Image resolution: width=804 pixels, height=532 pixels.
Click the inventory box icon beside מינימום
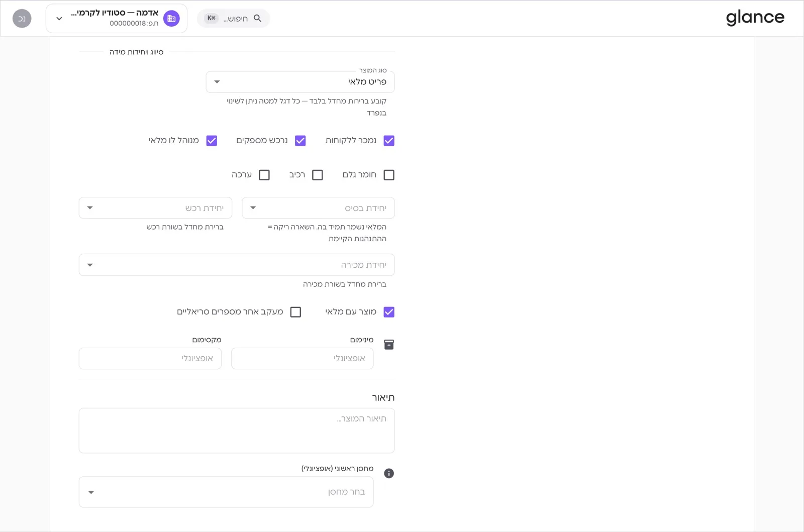tap(389, 345)
